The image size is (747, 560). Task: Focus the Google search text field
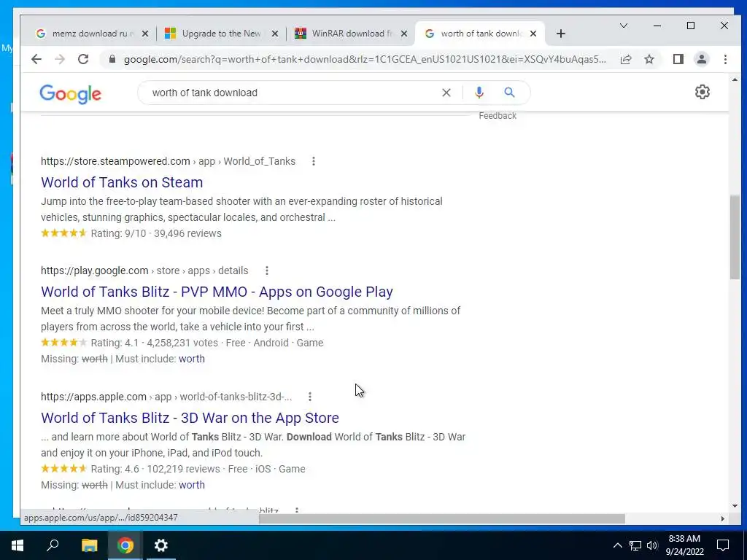(x=290, y=93)
